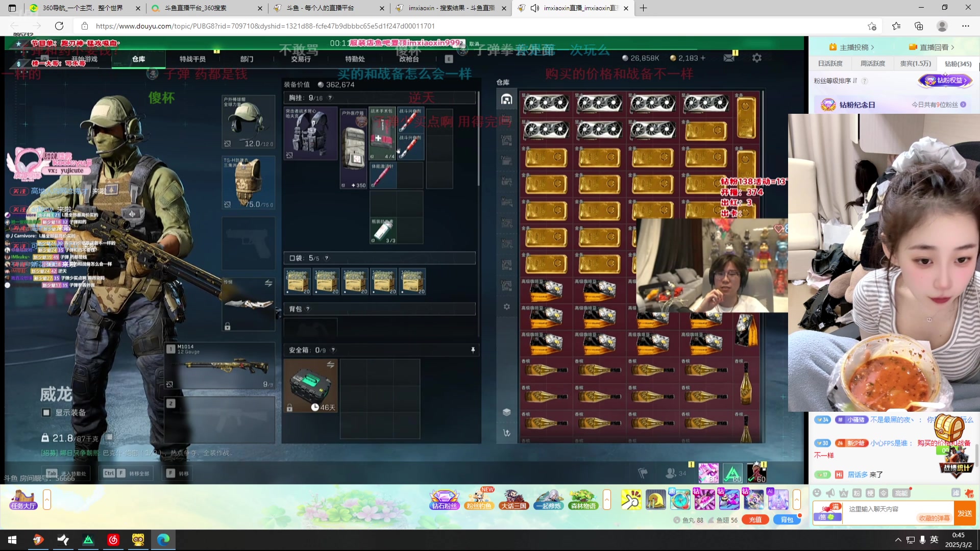The width and height of the screenshot is (980, 551).
Task: Open treasure chest reward icon in chat
Action: [949, 428]
